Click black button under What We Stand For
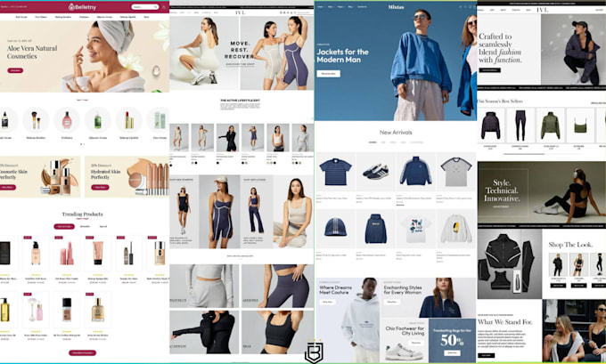606x364 pixels. pyautogui.click(x=487, y=355)
